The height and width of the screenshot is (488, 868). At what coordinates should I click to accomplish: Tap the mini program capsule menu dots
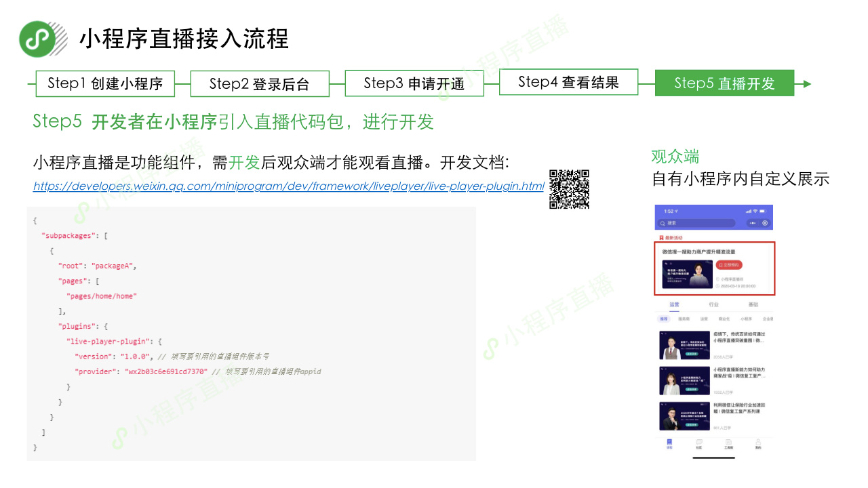coord(752,223)
